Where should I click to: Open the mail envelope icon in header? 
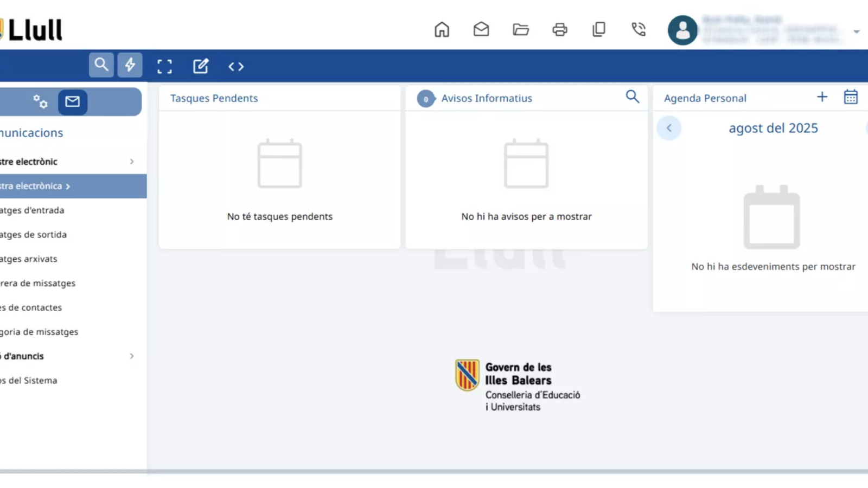[x=481, y=29]
